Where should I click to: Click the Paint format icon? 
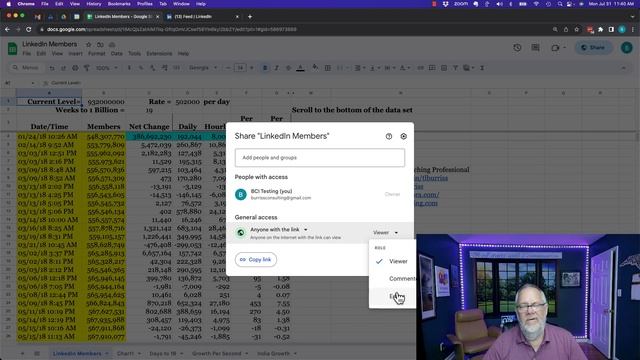pos(87,68)
